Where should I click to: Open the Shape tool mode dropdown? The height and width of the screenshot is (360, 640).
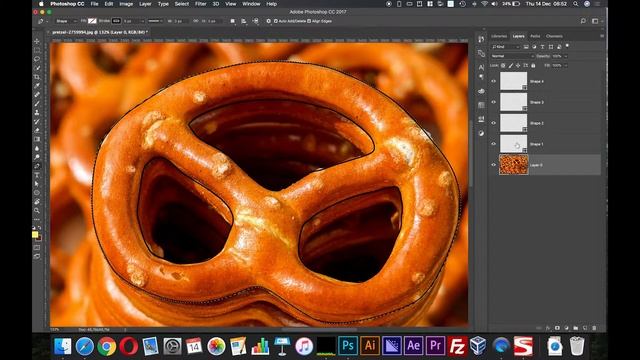(x=66, y=21)
